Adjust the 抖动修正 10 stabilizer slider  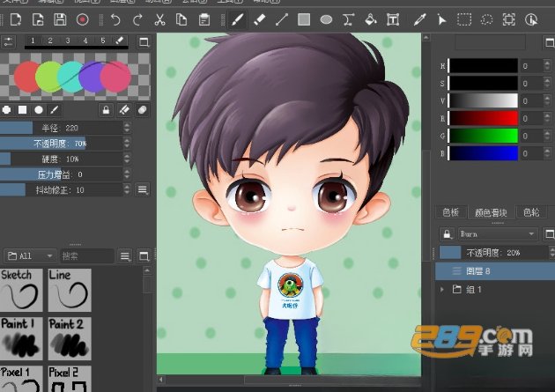61,190
